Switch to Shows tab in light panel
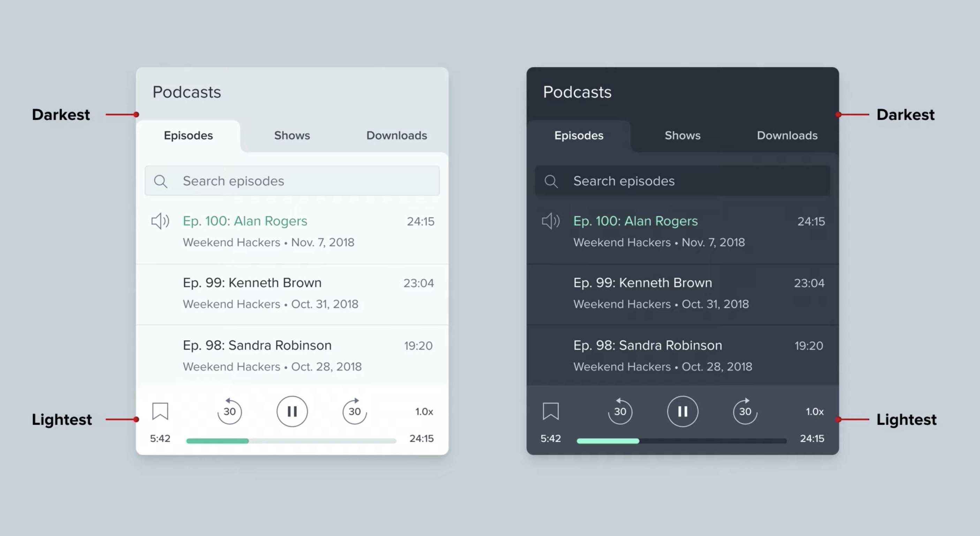980x536 pixels. [x=292, y=135]
